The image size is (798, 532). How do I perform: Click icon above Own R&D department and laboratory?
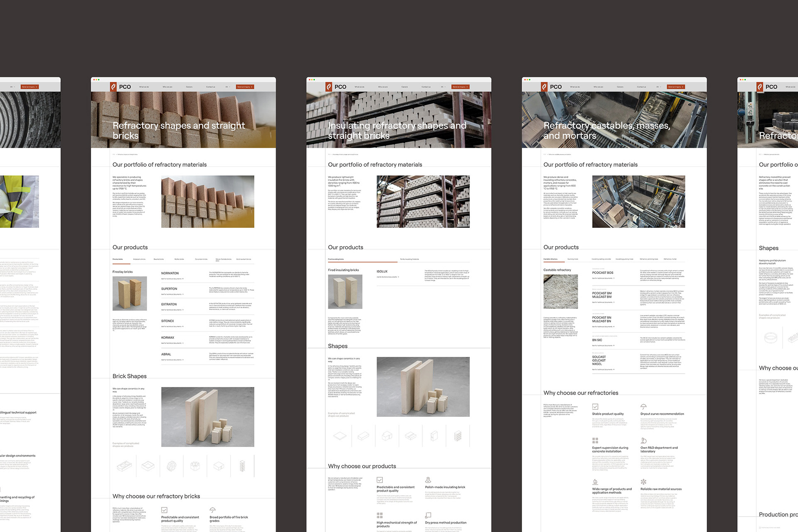[643, 441]
